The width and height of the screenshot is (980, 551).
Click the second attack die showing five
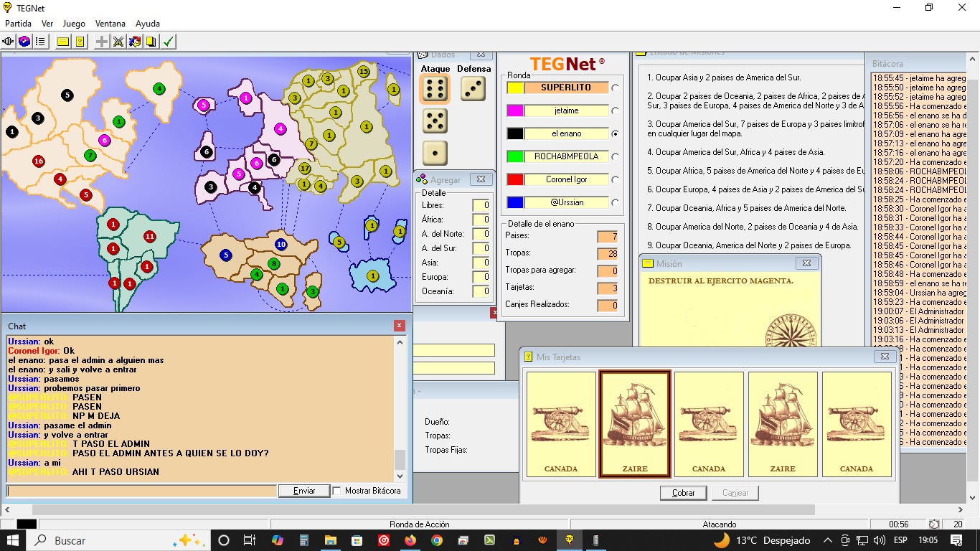point(435,121)
